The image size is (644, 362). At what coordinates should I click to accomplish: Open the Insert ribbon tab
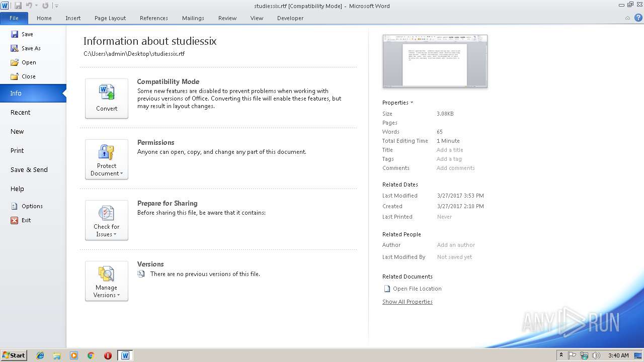[73, 18]
